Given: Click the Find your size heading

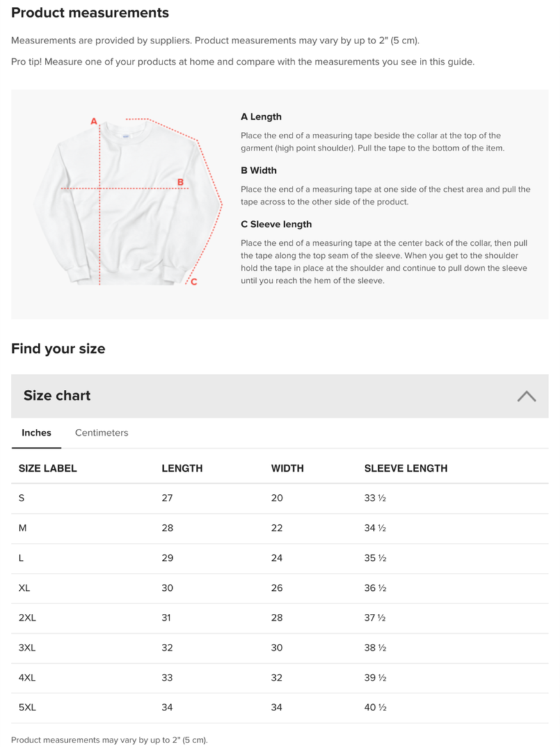Looking at the screenshot, I should tap(58, 349).
